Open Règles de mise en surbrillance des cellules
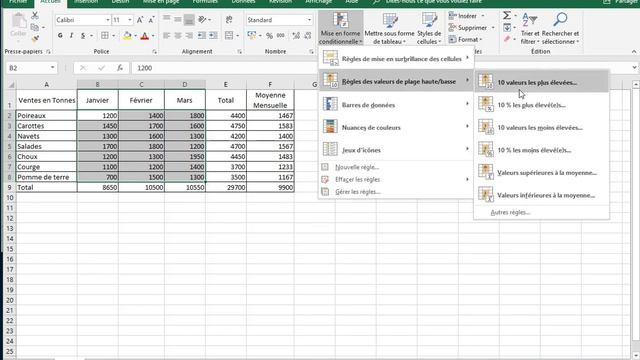 tap(396, 59)
